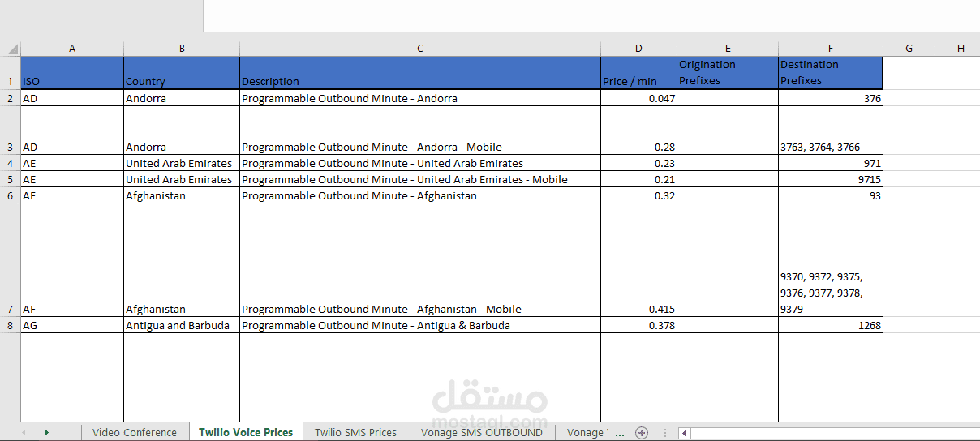Select row 3 header
The width and height of the screenshot is (980, 441).
pos(10,131)
